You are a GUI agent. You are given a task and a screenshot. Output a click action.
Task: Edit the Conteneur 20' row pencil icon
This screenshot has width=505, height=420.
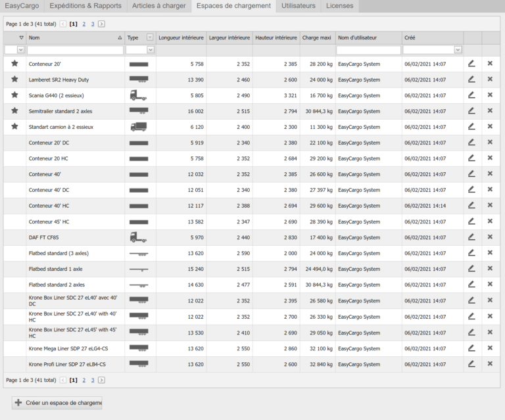pos(471,64)
